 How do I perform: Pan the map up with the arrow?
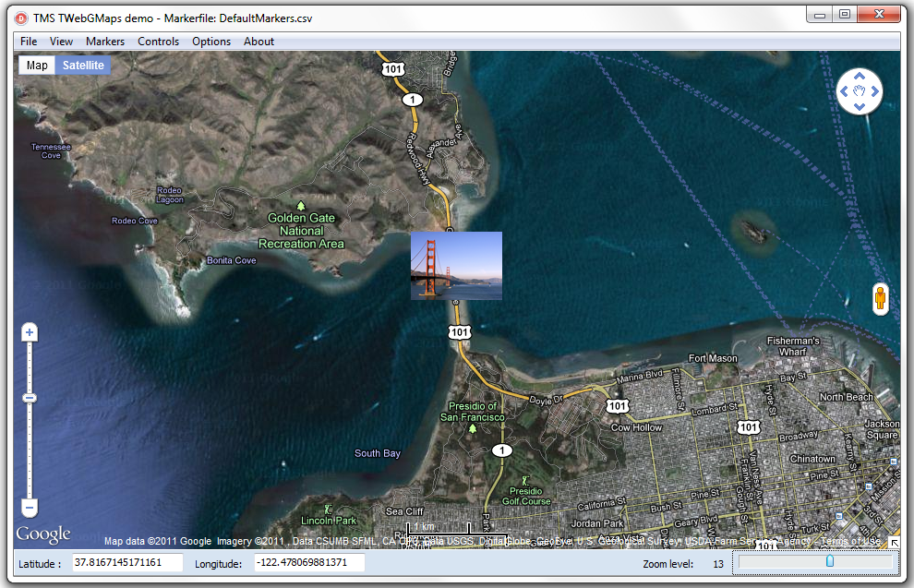coord(860,76)
